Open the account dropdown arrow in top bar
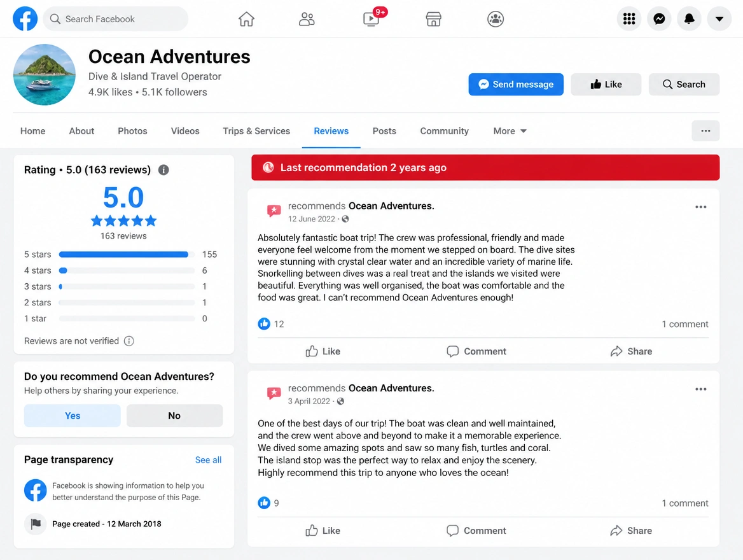This screenshot has height=560, width=743. tap(719, 19)
